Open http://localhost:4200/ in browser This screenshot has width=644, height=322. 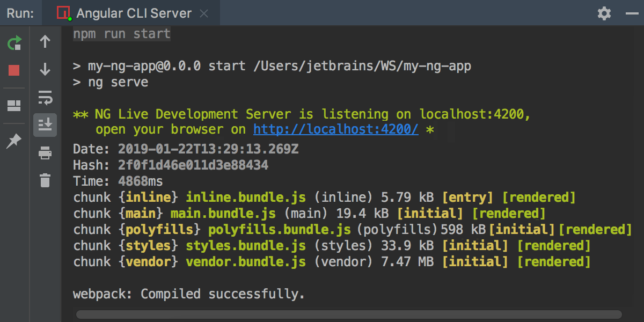335,129
